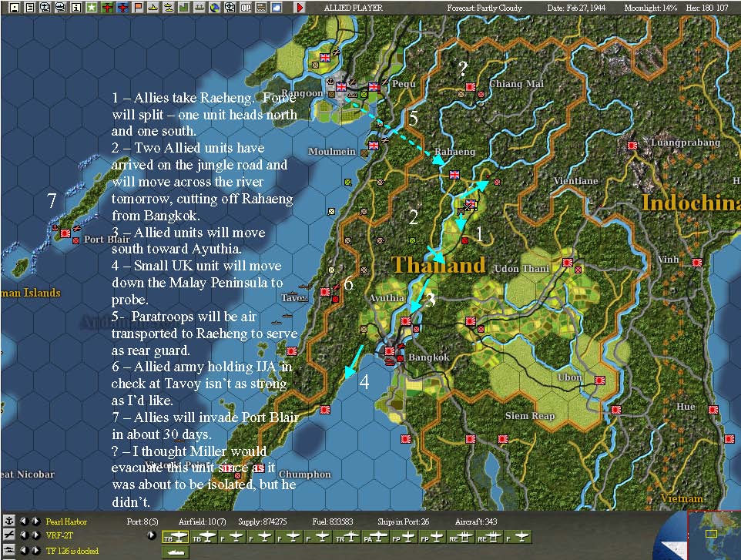Open the document list icon in toolbar

pyautogui.click(x=30, y=7)
